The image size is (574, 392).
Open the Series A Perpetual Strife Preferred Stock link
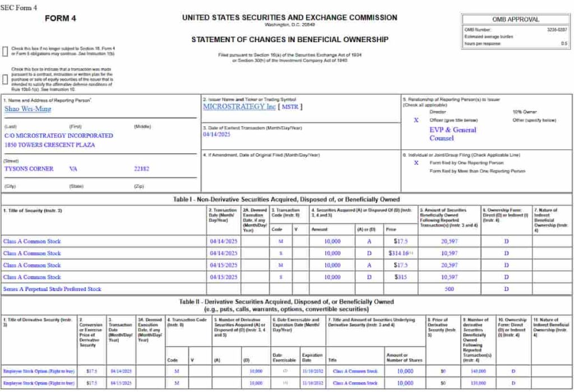(50, 289)
